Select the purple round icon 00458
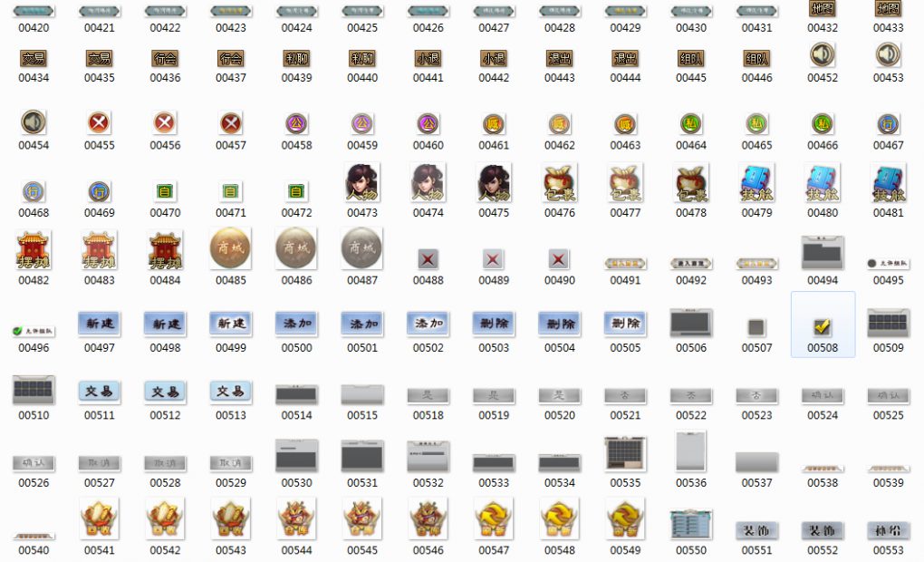 coord(296,123)
